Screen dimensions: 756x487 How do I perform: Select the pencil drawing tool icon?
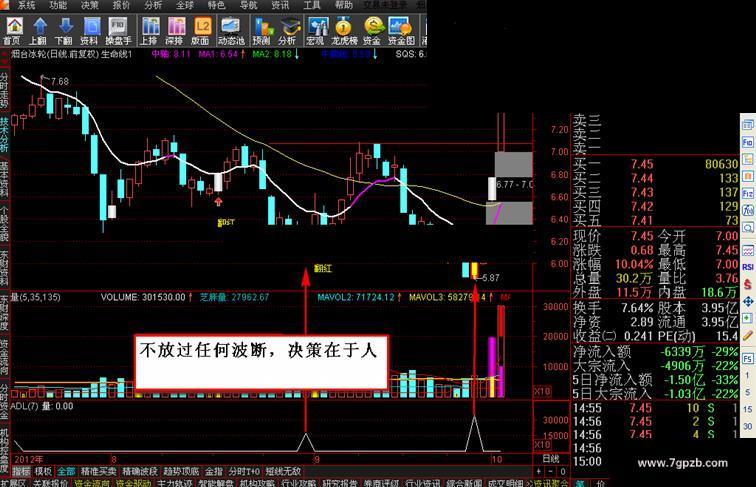[x=747, y=336]
